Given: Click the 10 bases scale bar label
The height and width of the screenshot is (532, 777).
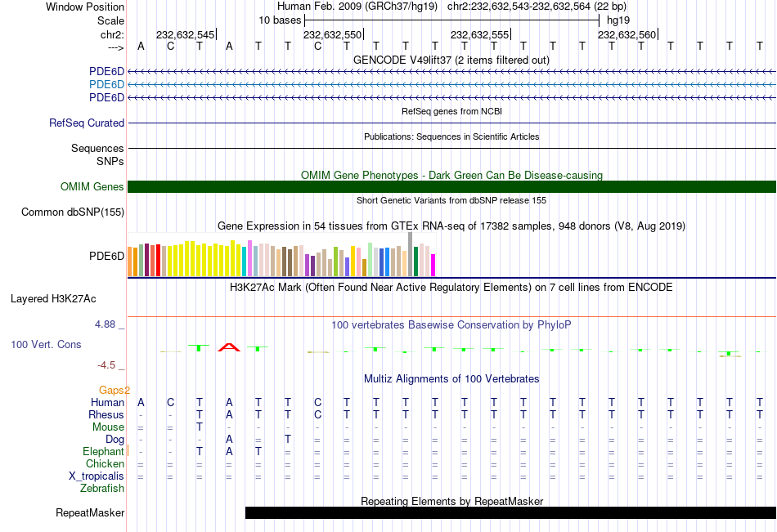Looking at the screenshot, I should click(x=280, y=20).
